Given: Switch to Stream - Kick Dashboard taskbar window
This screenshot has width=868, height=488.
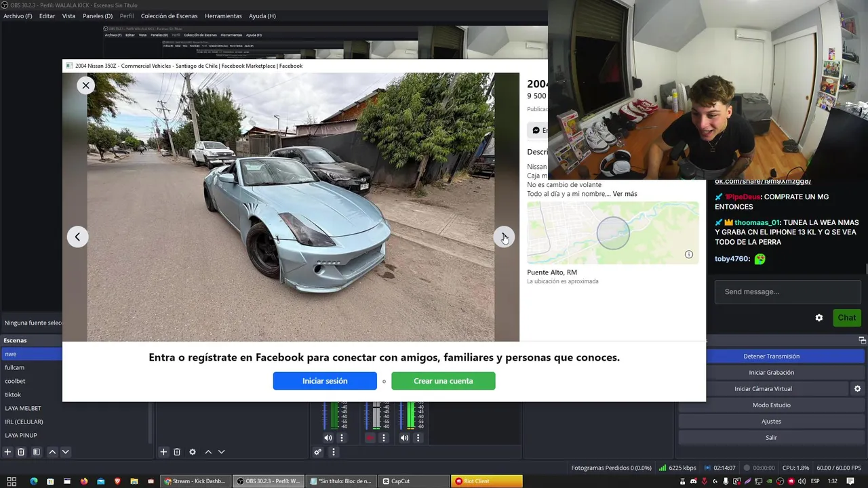Looking at the screenshot, I should coord(195,481).
